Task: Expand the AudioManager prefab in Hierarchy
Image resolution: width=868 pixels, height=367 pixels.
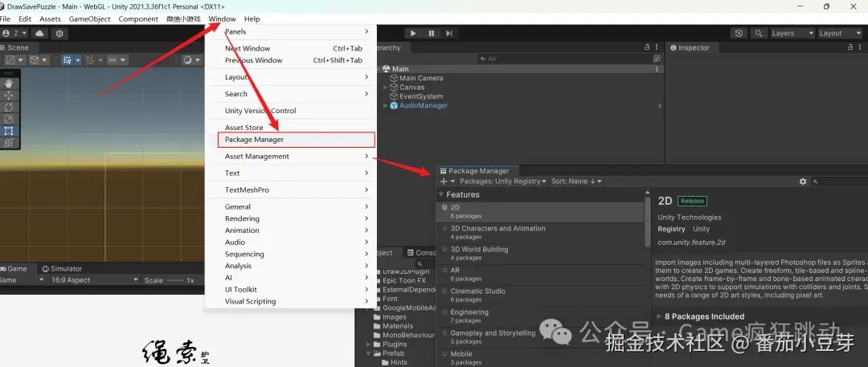Action: [x=385, y=106]
